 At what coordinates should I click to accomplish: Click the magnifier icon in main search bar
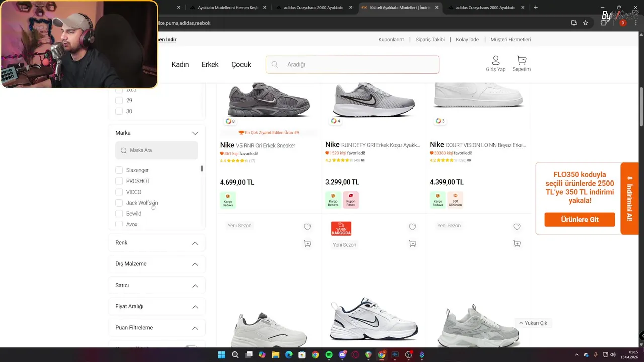click(275, 64)
